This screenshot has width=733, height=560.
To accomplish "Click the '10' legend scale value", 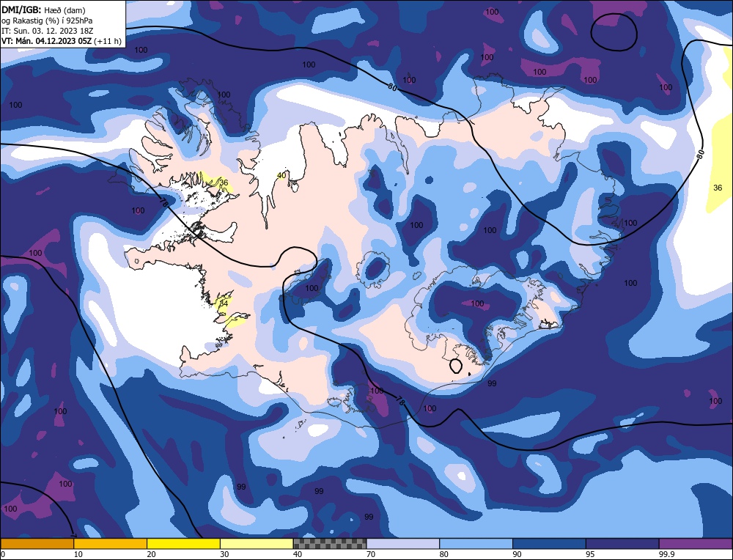I will click(78, 554).
